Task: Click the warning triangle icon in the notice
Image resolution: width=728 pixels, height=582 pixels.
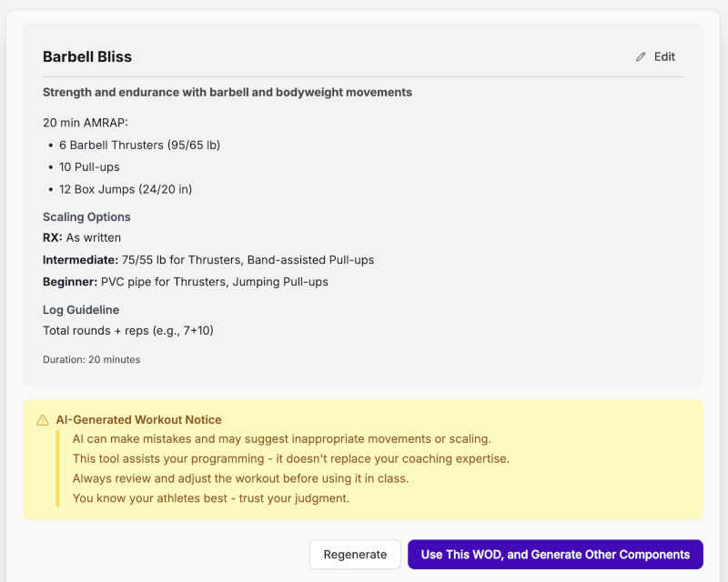Action: (43, 420)
